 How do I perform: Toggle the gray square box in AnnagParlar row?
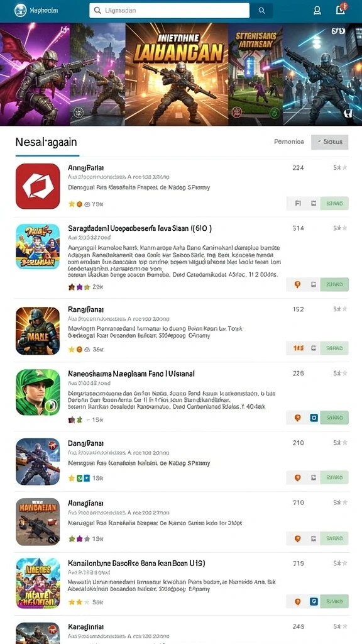point(314,203)
